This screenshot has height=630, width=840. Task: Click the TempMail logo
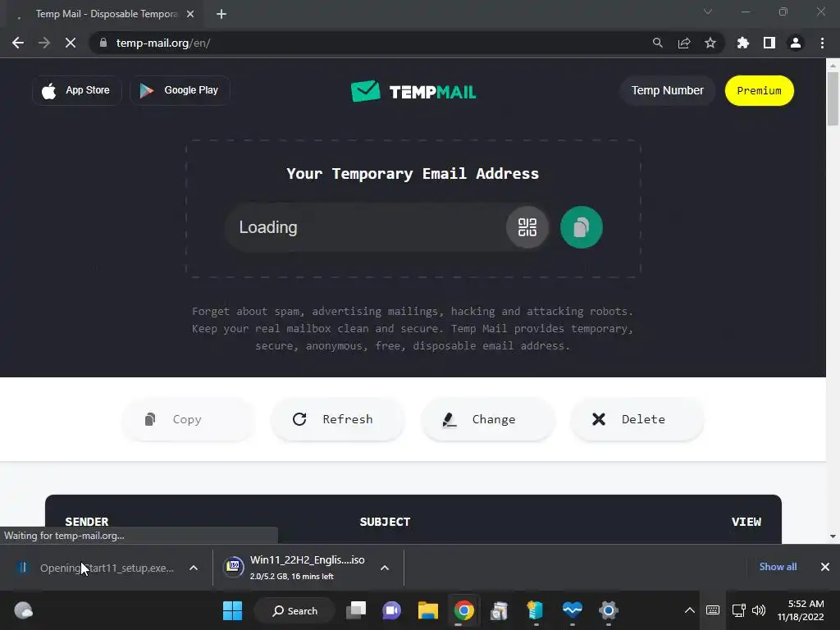pyautogui.click(x=413, y=91)
